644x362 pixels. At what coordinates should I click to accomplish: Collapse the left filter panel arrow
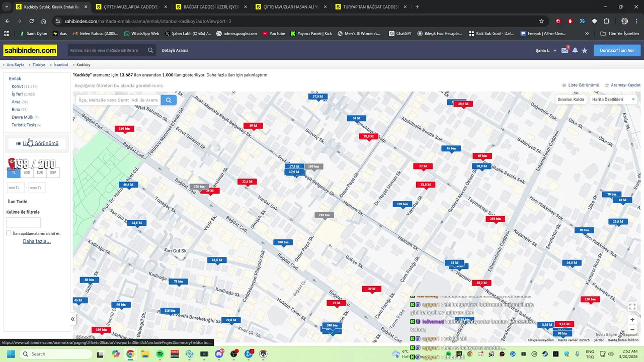point(72,319)
